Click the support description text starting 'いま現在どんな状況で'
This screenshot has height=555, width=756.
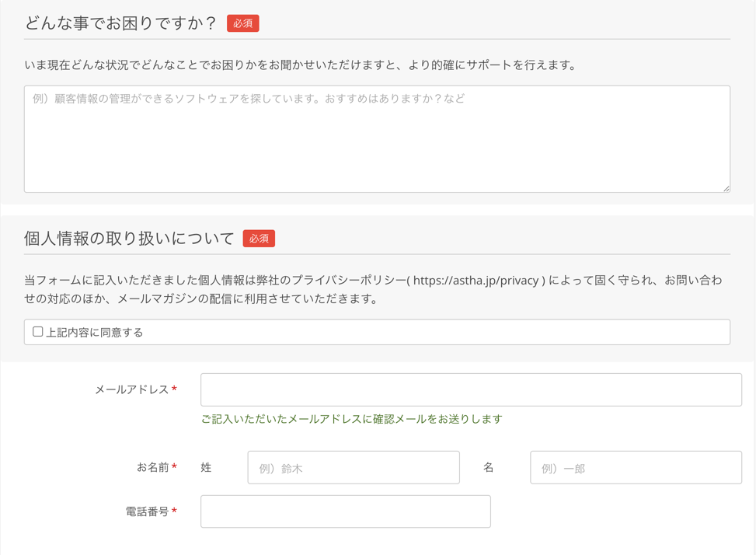[301, 65]
